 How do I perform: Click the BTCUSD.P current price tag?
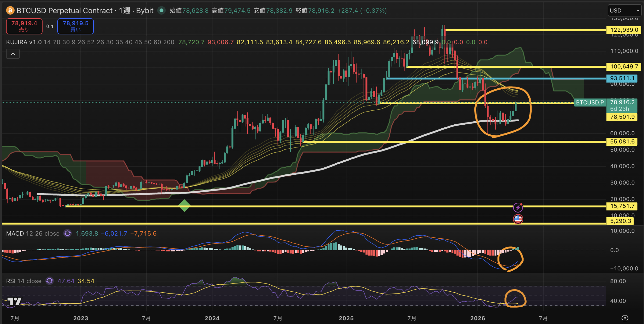pyautogui.click(x=589, y=102)
